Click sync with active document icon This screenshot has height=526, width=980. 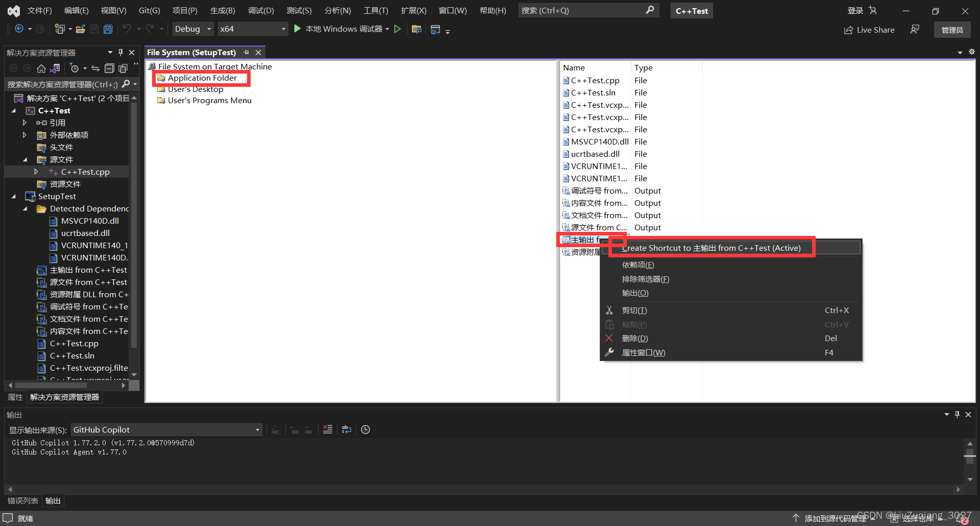pyautogui.click(x=95, y=68)
